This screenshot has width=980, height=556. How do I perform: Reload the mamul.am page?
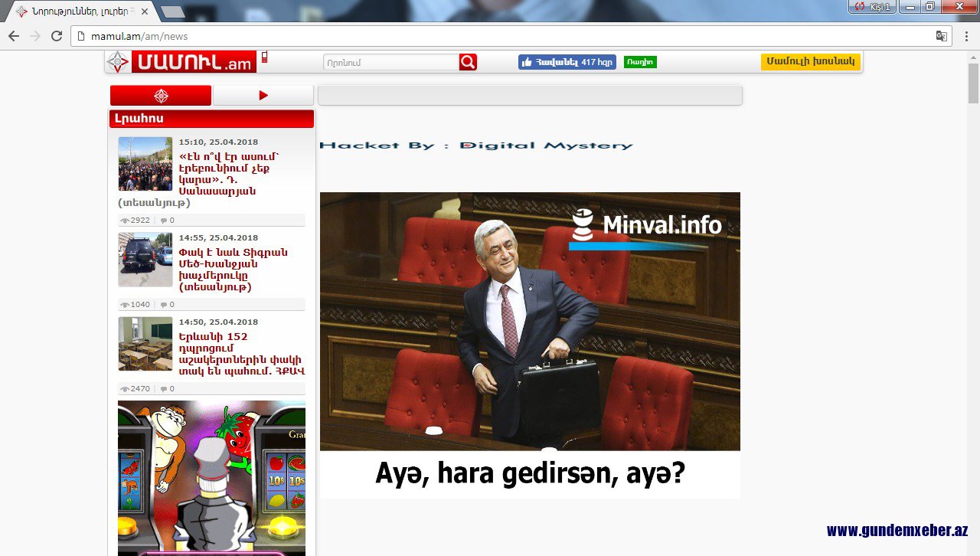coord(57,36)
